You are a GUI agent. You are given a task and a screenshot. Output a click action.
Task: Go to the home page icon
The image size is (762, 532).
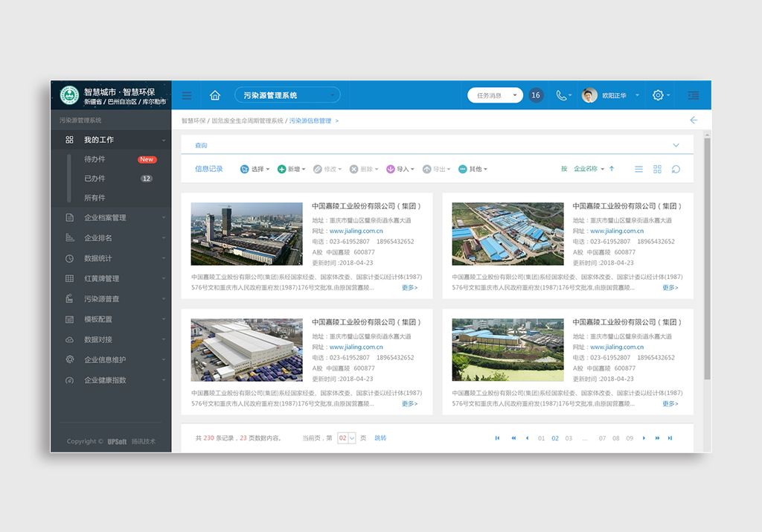coord(215,95)
